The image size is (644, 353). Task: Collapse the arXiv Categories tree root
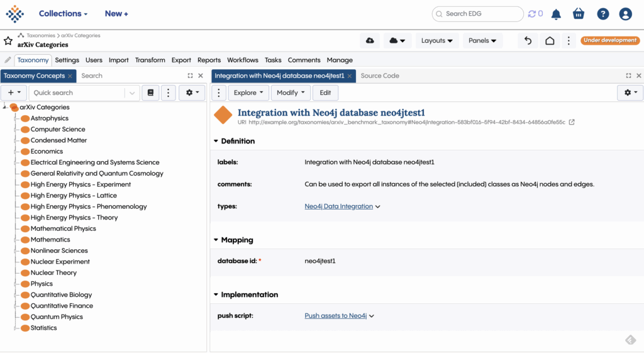tap(4, 106)
